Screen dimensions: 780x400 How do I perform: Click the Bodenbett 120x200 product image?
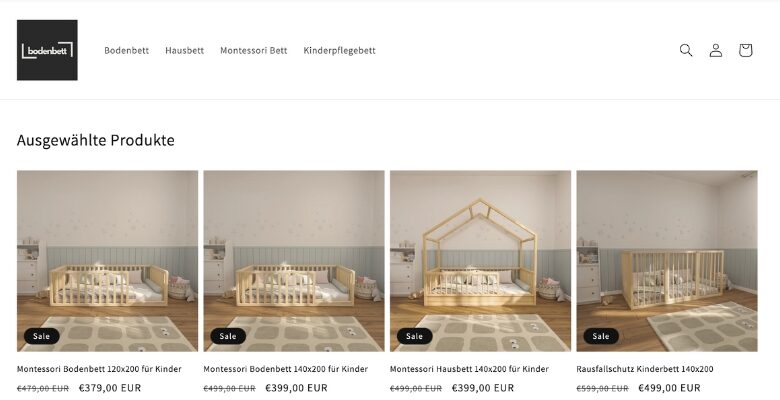coord(107,261)
